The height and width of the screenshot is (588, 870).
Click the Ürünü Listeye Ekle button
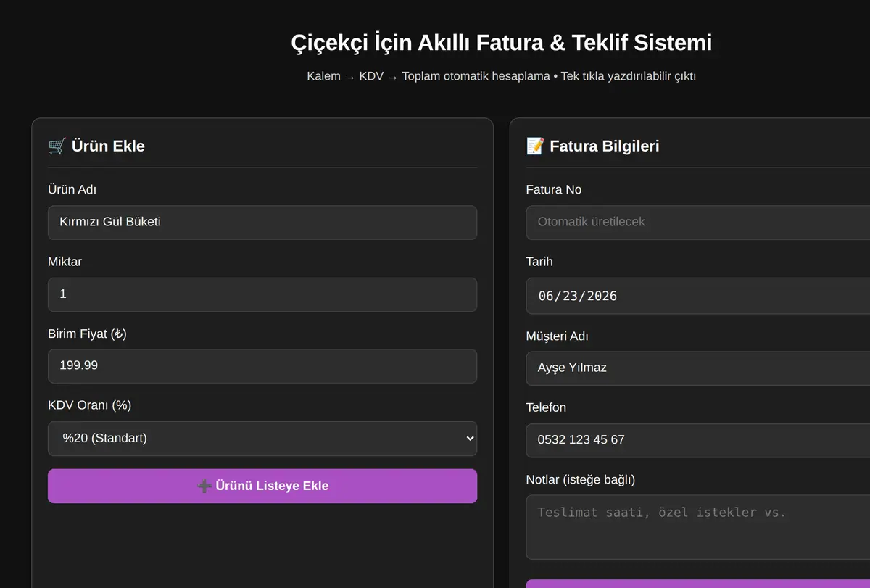262,486
